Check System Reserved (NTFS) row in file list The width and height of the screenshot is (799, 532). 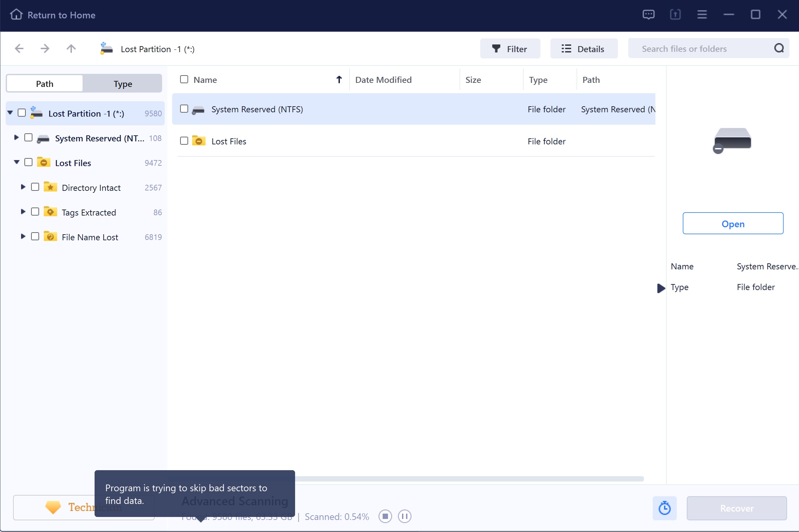tap(184, 109)
